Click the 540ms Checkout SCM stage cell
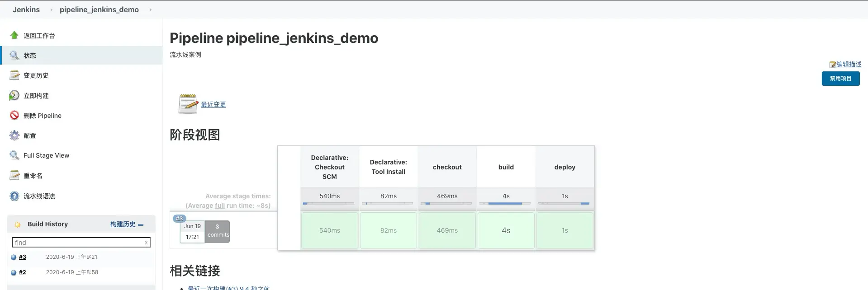 pos(330,230)
